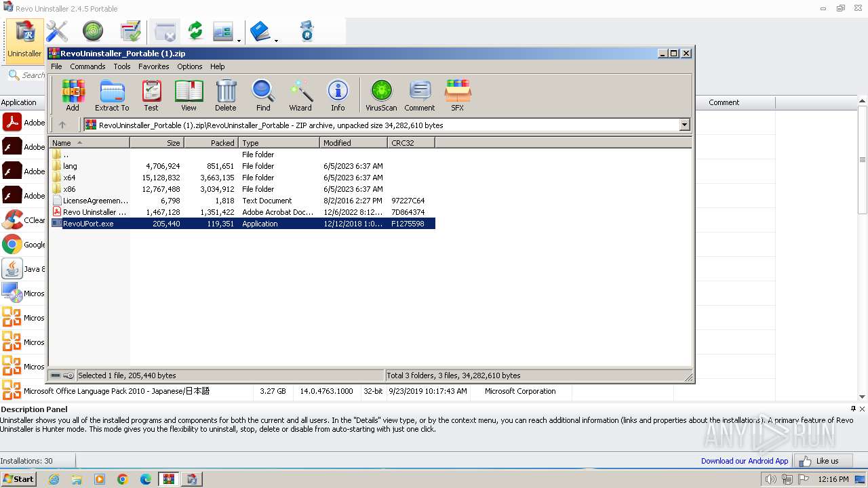The width and height of the screenshot is (868, 488).
Task: Sort by Packed column header
Action: click(x=211, y=143)
